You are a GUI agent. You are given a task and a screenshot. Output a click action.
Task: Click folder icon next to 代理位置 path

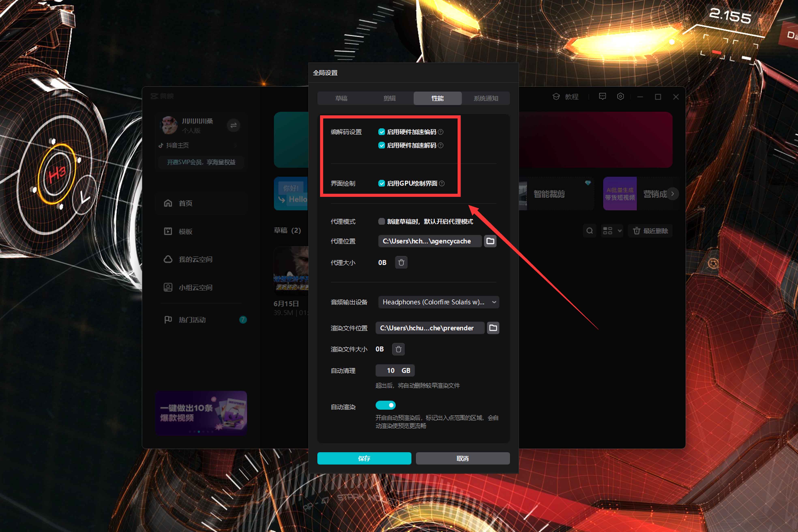490,241
